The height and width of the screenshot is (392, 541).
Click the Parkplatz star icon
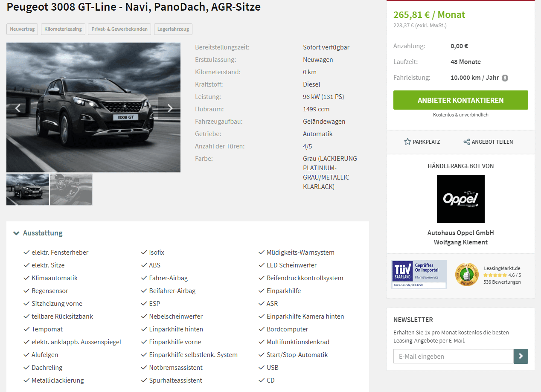click(x=407, y=142)
